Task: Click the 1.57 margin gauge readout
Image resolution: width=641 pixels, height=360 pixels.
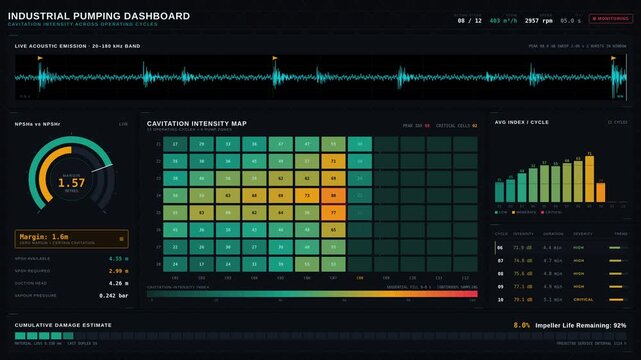Action: pyautogui.click(x=72, y=183)
